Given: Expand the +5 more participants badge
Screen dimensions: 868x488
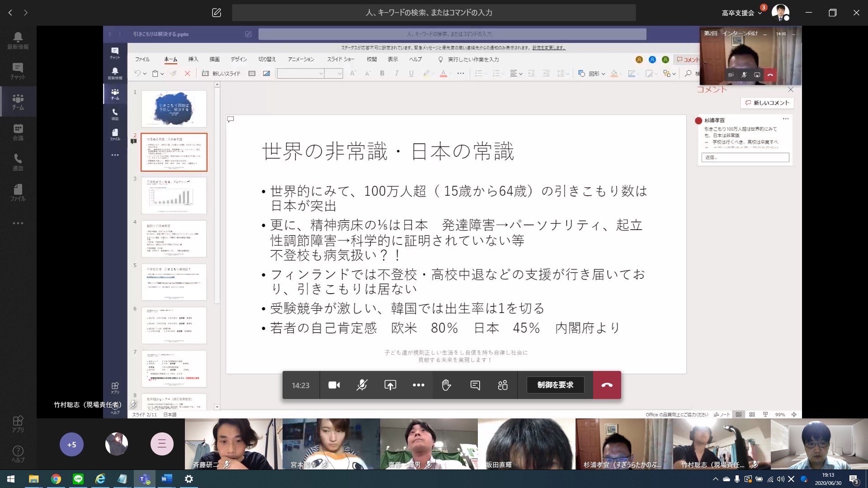Looking at the screenshot, I should pyautogui.click(x=71, y=445).
